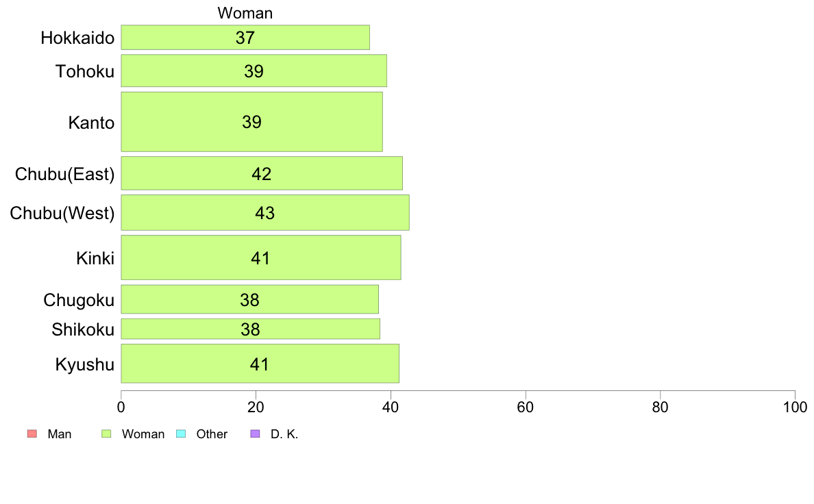Click the 100 tick on x-axis
This screenshot has width=814, height=504.
pyautogui.click(x=795, y=407)
